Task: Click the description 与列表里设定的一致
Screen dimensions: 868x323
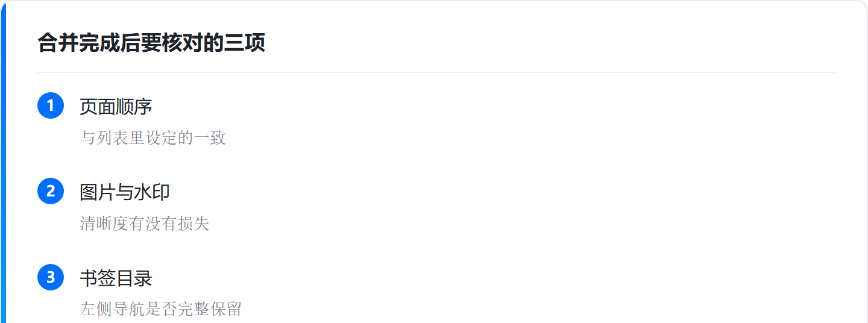Action: click(153, 138)
